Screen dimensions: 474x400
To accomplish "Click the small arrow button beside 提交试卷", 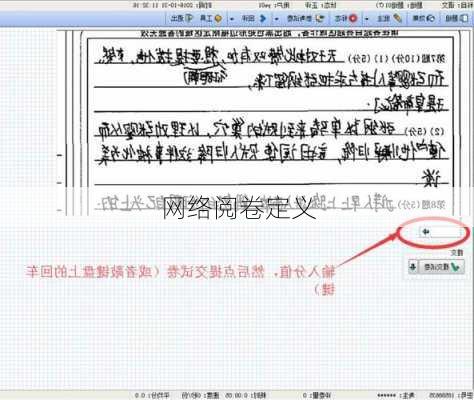I will pos(413,267).
